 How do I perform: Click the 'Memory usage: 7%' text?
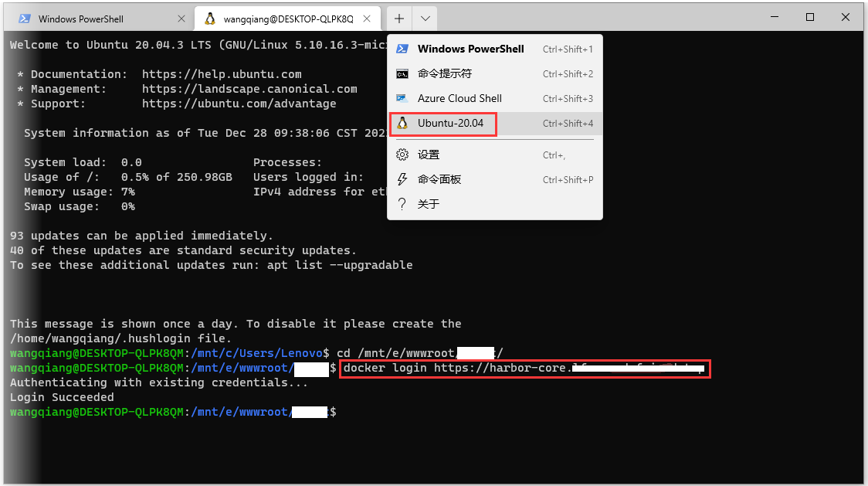click(80, 192)
